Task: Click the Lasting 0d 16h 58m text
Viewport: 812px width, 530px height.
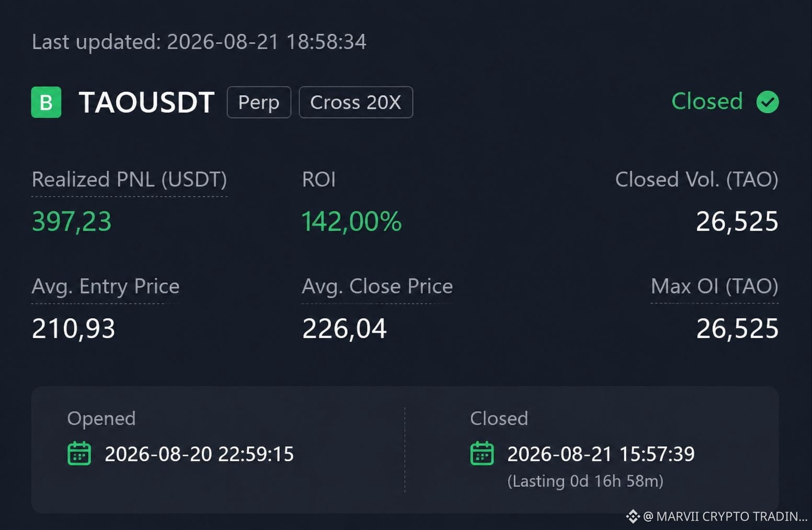Action: point(585,481)
